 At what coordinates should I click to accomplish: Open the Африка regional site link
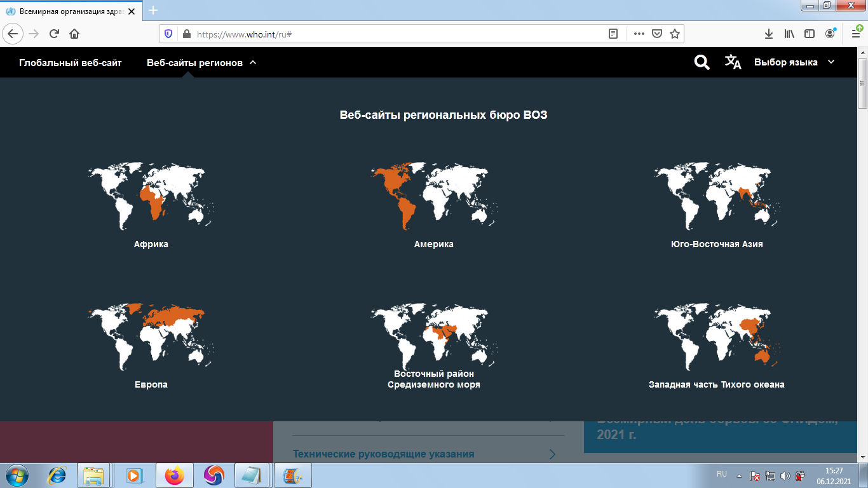(151, 244)
